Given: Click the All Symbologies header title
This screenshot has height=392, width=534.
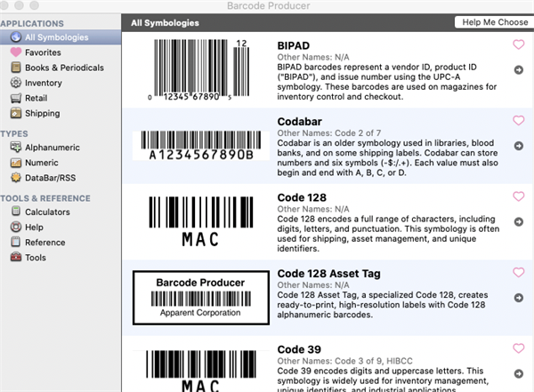Looking at the screenshot, I should pos(165,23).
